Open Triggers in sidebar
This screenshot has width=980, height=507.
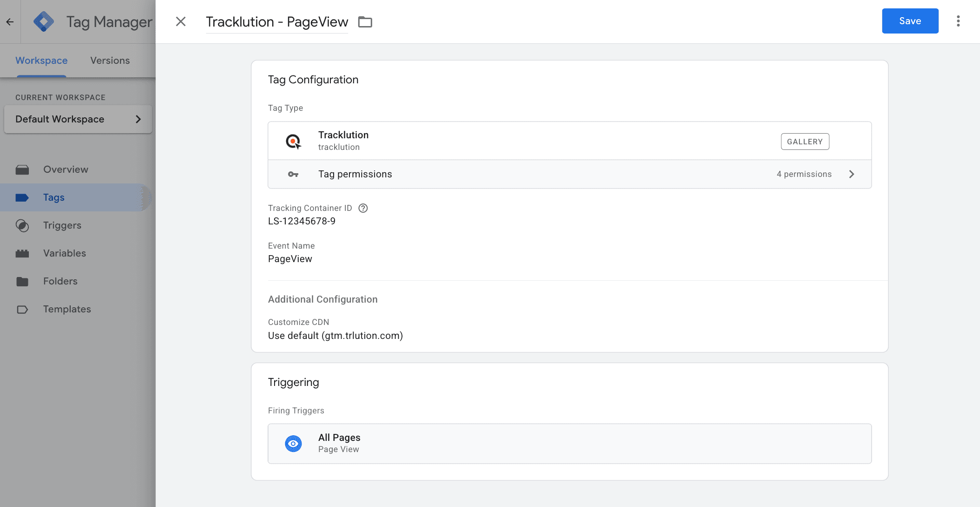click(62, 225)
